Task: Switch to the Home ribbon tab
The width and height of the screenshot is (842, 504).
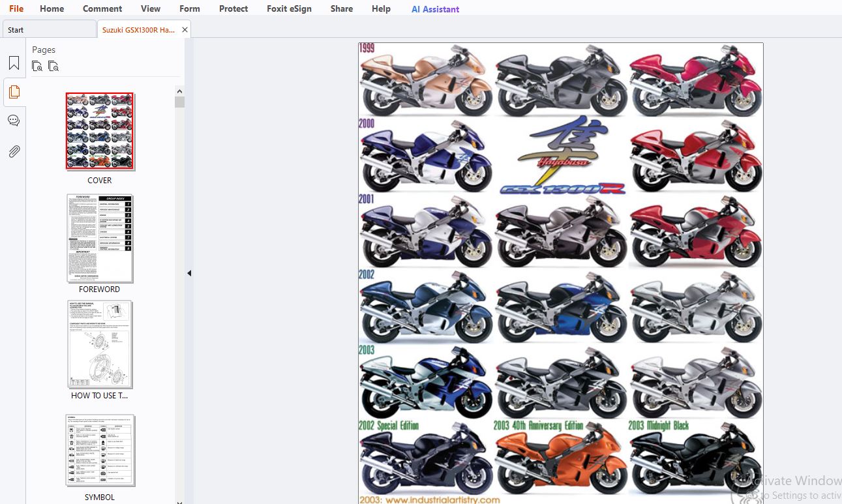Action: click(52, 8)
